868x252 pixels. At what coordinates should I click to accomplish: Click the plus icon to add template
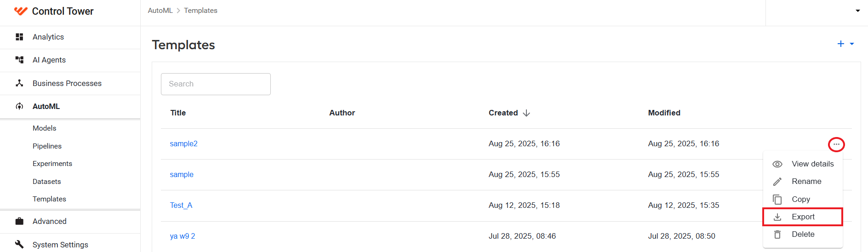tap(841, 44)
